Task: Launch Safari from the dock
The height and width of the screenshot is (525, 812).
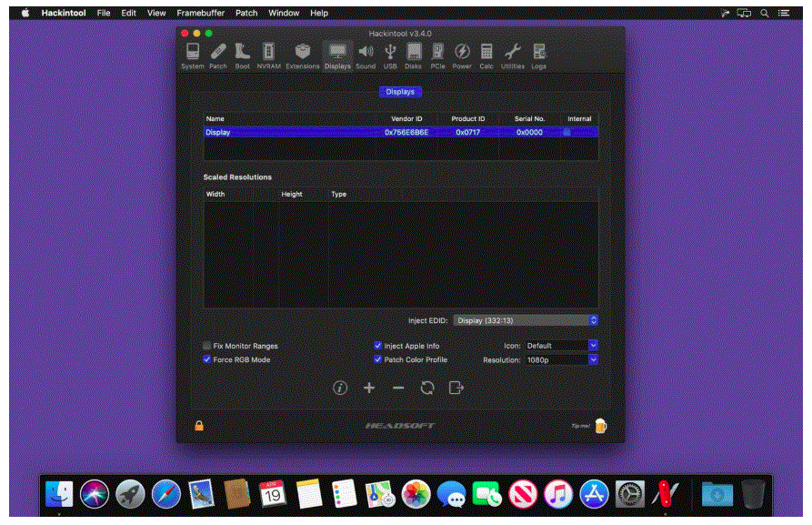Action: [x=165, y=494]
